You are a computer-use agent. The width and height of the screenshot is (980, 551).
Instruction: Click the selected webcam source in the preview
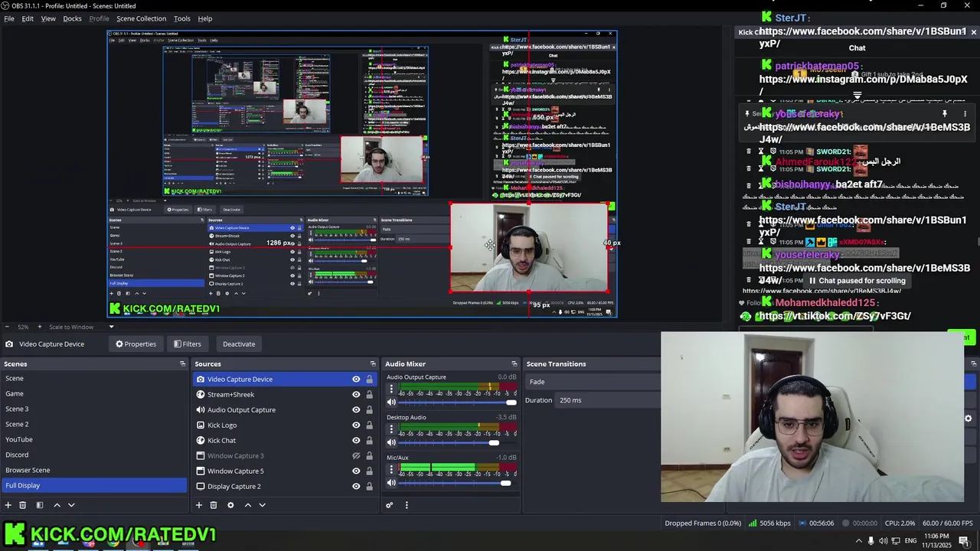(529, 247)
